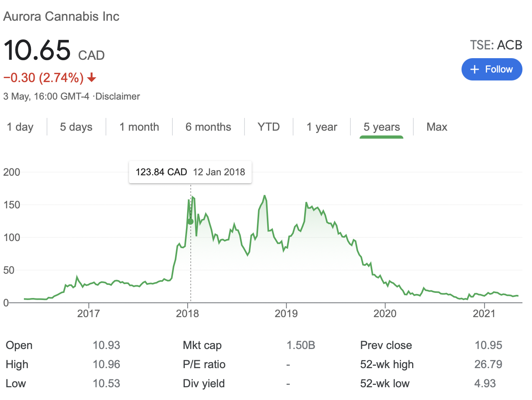532x400 pixels.
Task: Click the 123.84 CAD tooltip box
Action: click(190, 172)
